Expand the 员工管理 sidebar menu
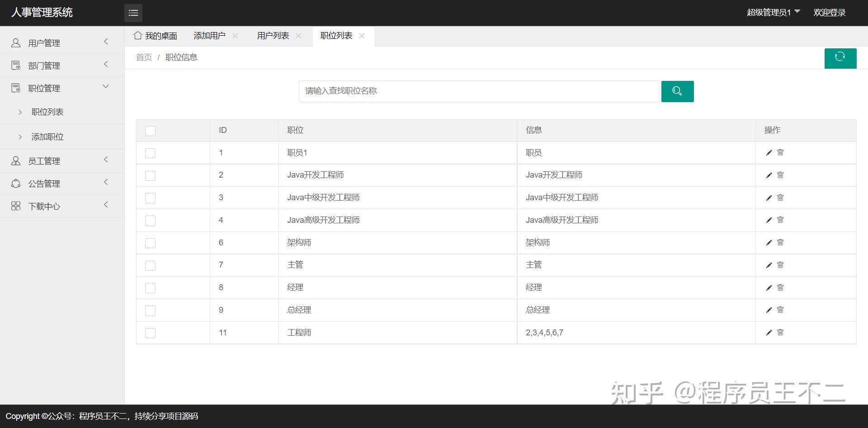 coord(62,161)
